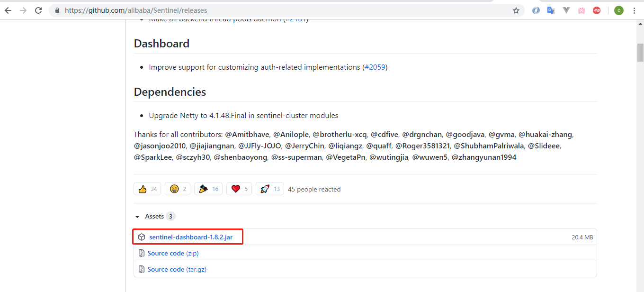The height and width of the screenshot is (292, 644).
Task: Open contributor @Anilople profile
Action: [x=291, y=135]
